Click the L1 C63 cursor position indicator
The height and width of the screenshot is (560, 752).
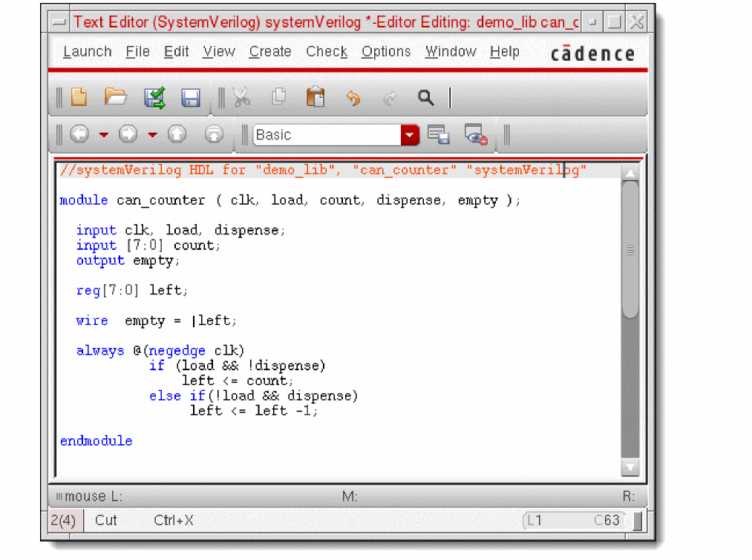click(x=574, y=521)
